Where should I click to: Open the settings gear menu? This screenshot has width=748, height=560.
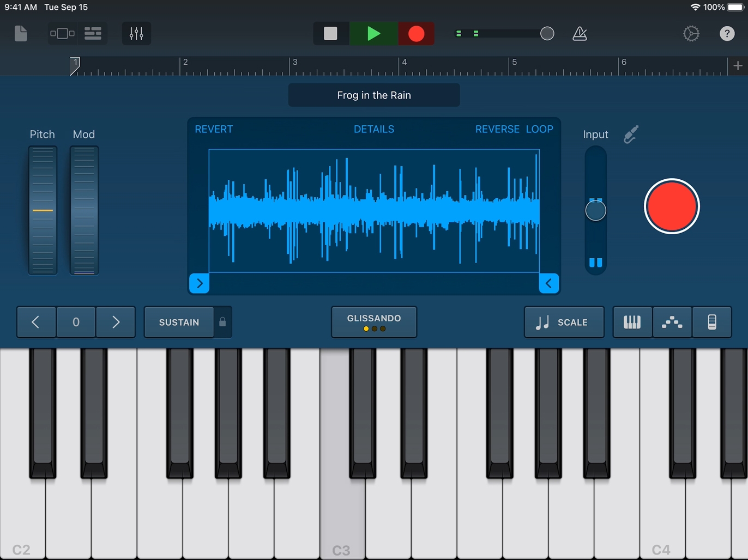pyautogui.click(x=691, y=33)
